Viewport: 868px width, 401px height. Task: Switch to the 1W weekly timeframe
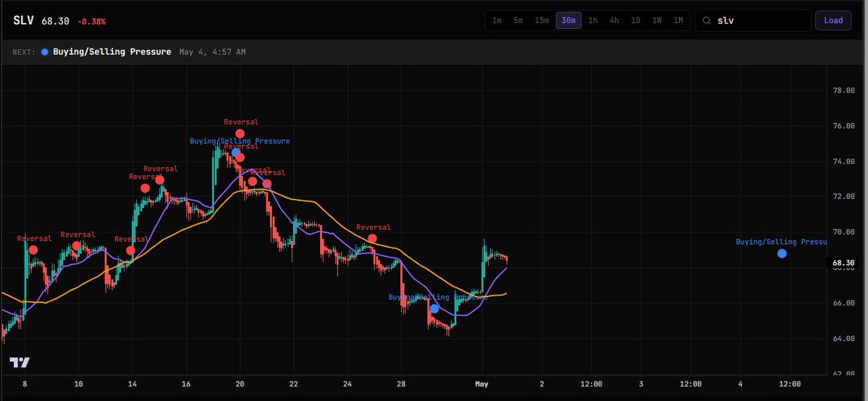tap(657, 20)
